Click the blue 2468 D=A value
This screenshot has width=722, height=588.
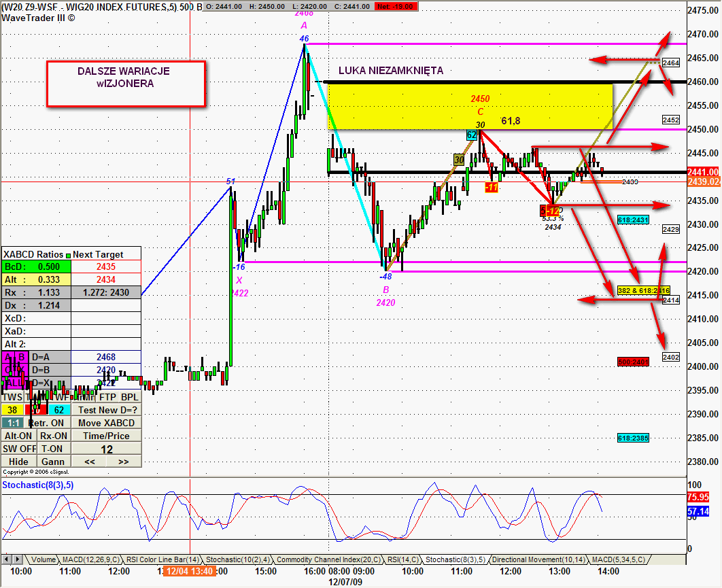(106, 357)
